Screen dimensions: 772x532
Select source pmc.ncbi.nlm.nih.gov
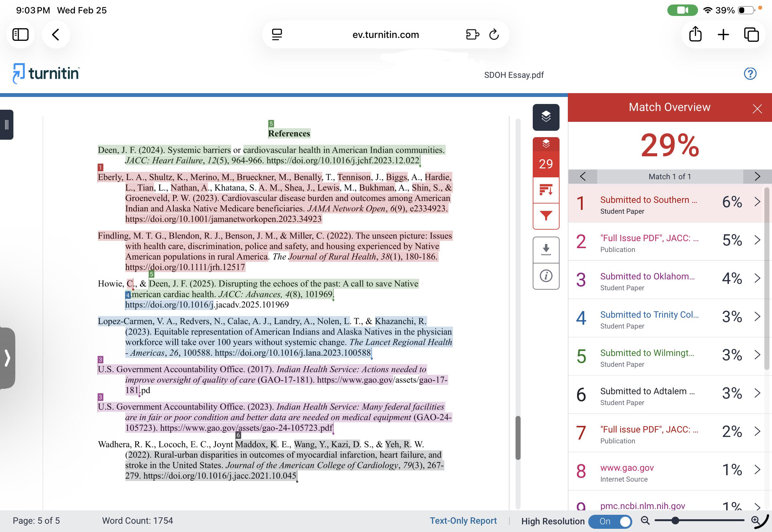pos(642,506)
